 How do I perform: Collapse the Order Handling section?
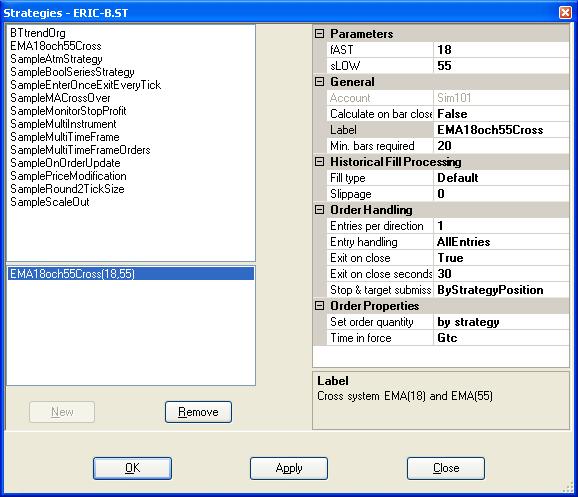320,210
